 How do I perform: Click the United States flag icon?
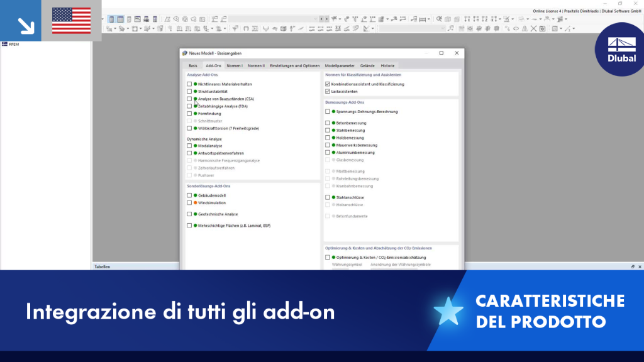pos(72,21)
